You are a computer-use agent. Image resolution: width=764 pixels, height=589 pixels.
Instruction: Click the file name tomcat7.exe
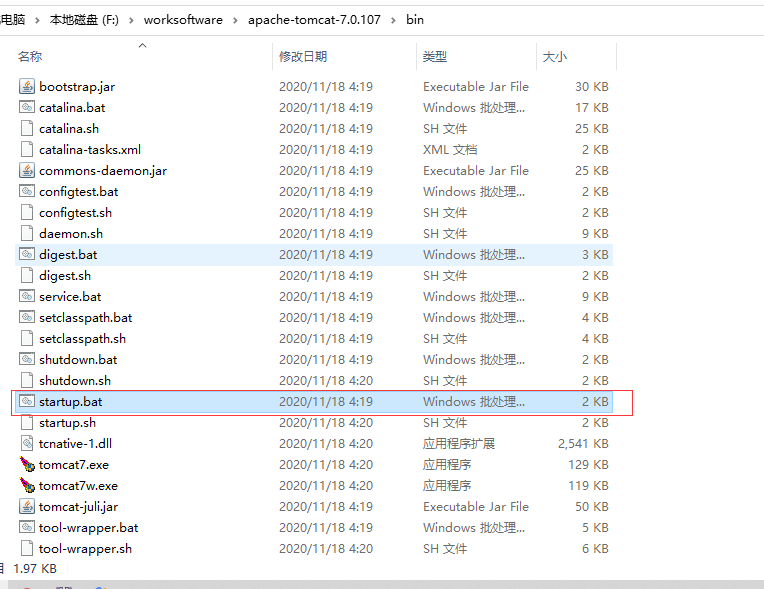pos(74,465)
